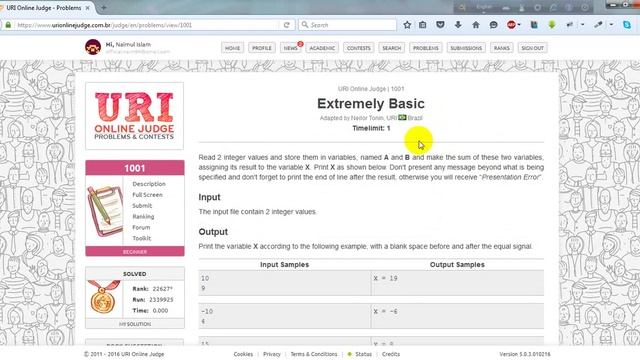The height and width of the screenshot is (360, 640).
Task: Click the site security padlock icon
Action: 8,25
